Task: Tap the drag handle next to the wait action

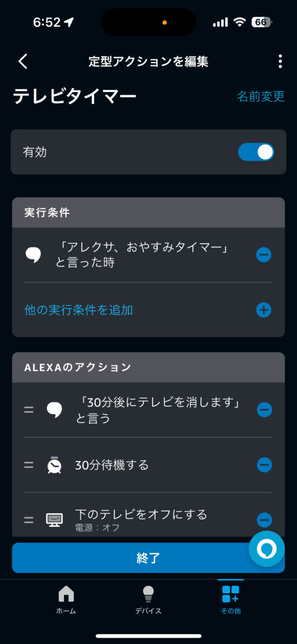Action: click(28, 465)
